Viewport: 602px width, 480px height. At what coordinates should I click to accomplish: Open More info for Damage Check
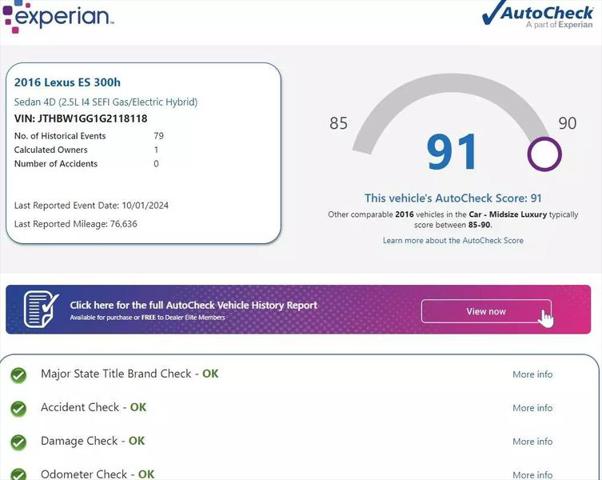click(533, 442)
